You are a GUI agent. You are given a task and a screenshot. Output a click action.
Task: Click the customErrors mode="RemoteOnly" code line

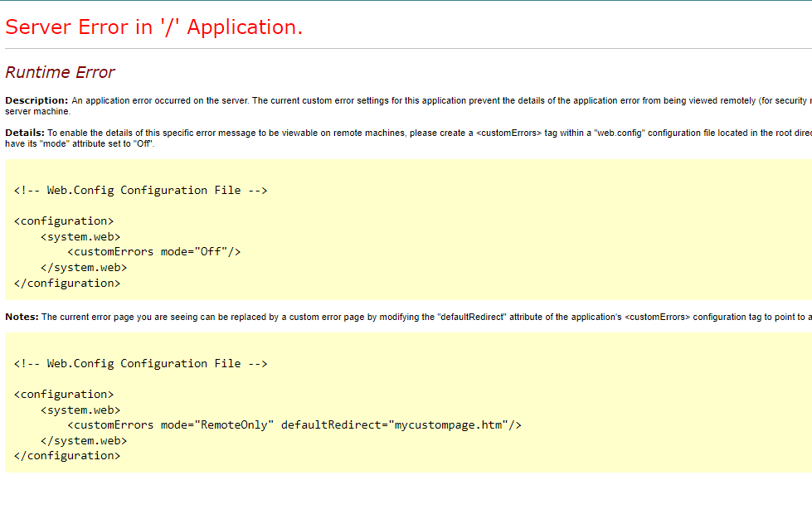(294, 425)
